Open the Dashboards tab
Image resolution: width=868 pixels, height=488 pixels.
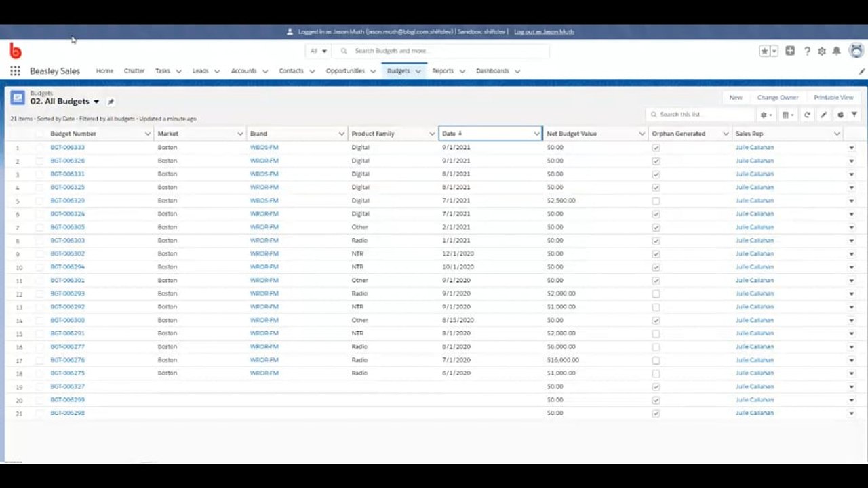pos(492,70)
